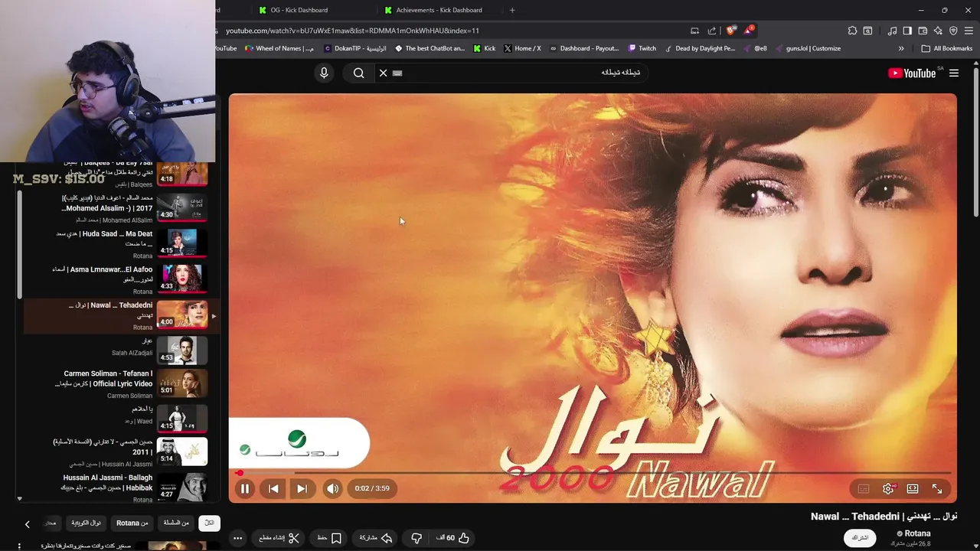The height and width of the screenshot is (551, 980).
Task: Click the voice search microphone icon
Action: point(324,73)
